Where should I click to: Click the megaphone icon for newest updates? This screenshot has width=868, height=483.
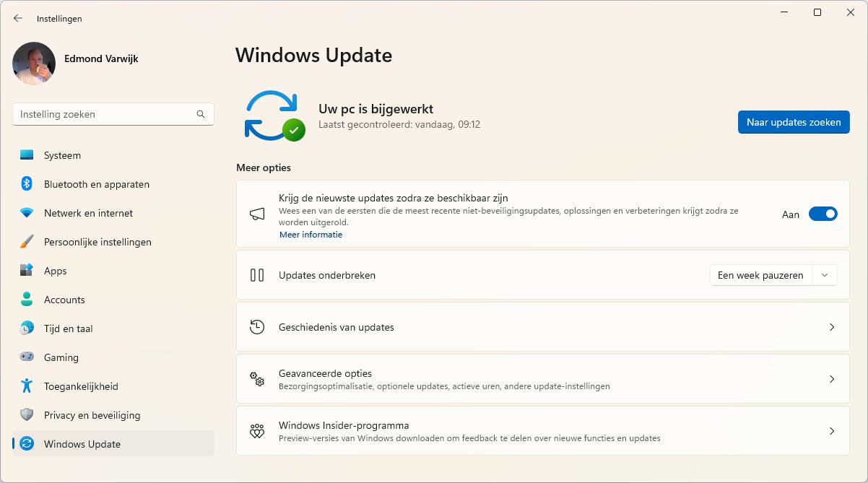click(257, 214)
